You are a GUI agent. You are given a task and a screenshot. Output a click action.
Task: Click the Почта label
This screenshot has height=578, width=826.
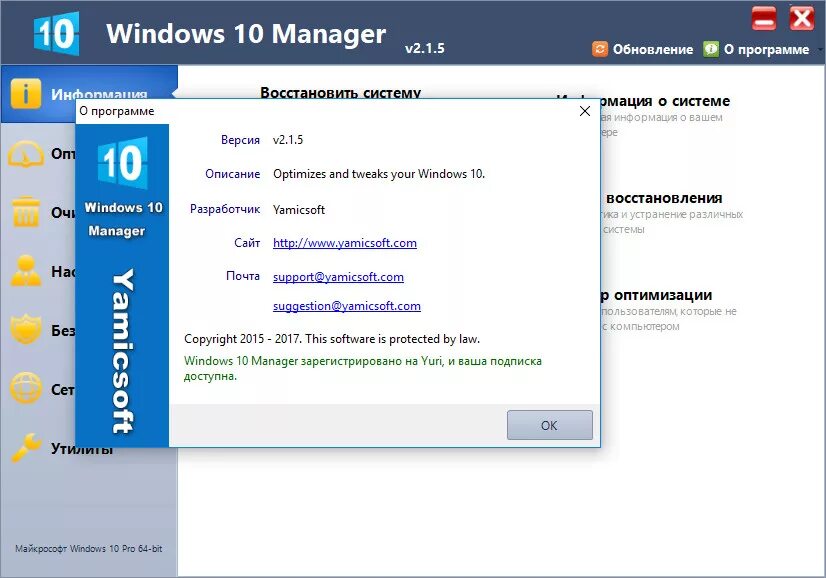pyautogui.click(x=243, y=276)
